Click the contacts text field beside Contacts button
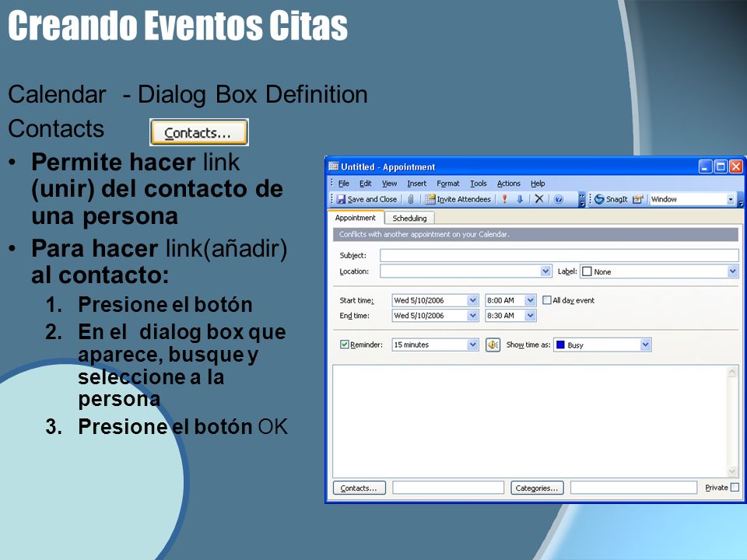Screen dimensions: 747x560 (x=448, y=487)
